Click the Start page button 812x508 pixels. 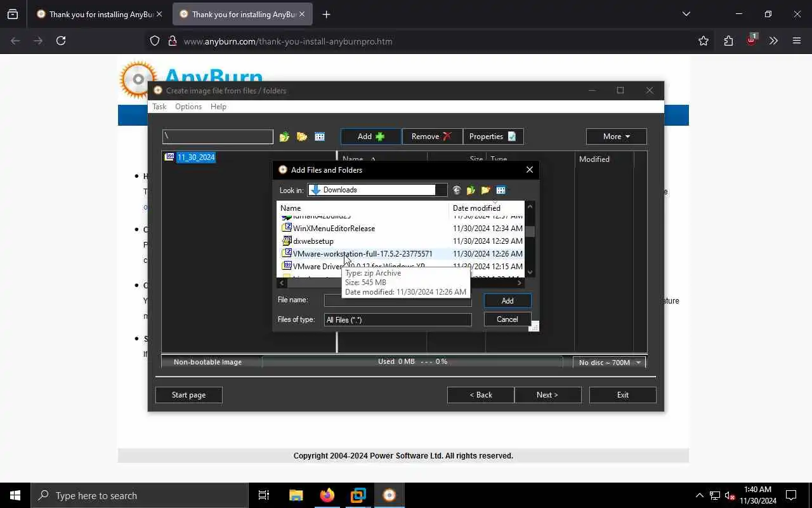coord(188,395)
